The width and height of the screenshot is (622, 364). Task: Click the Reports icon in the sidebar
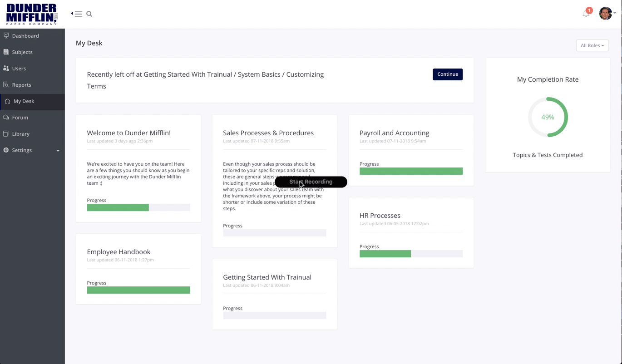6,84
